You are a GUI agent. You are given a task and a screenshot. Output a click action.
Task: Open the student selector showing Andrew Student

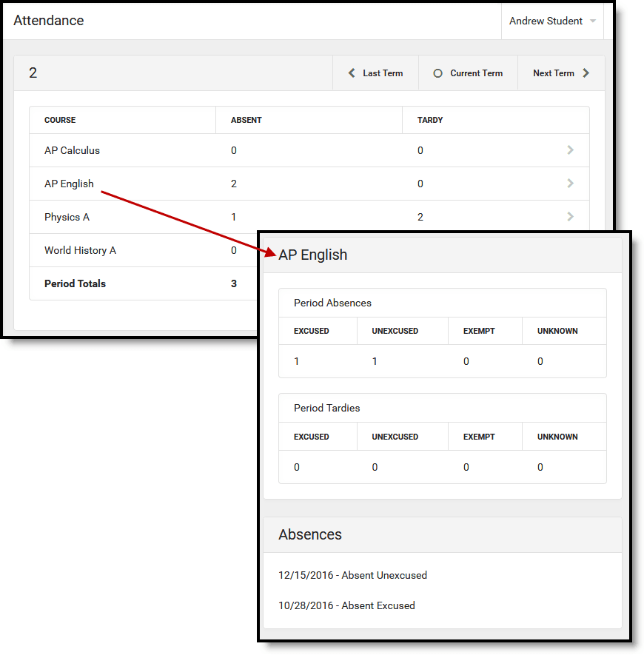[x=548, y=21]
